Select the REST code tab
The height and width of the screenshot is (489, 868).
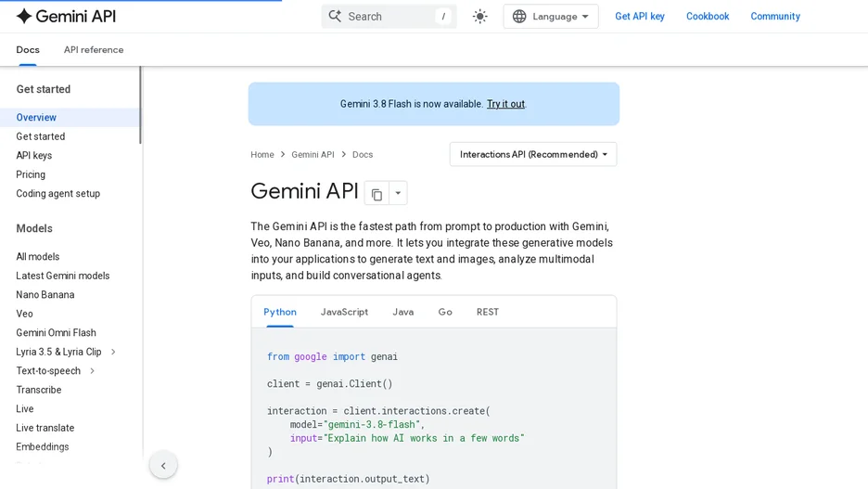(x=488, y=312)
